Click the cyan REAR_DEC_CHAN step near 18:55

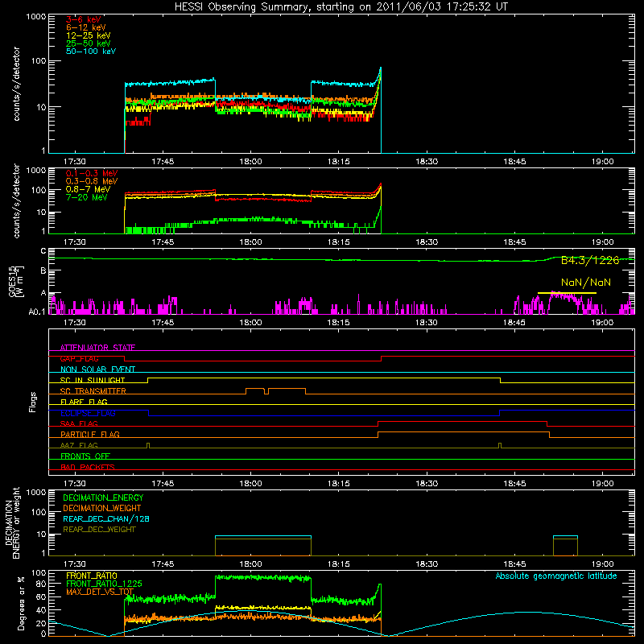tap(566, 536)
